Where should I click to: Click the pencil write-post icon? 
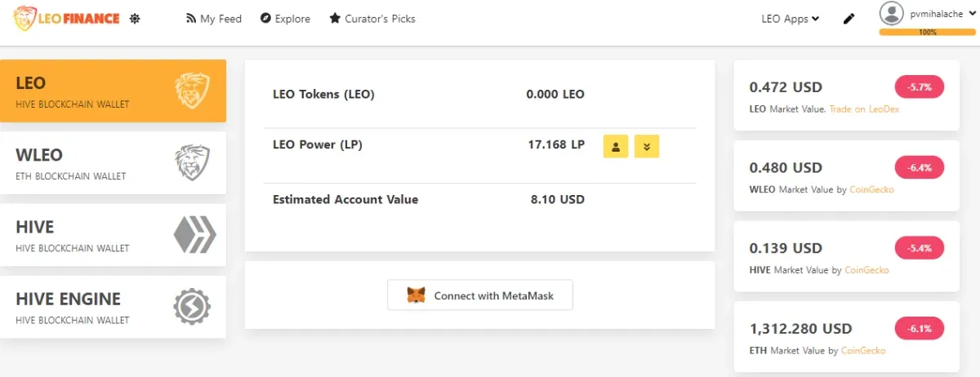(x=849, y=19)
